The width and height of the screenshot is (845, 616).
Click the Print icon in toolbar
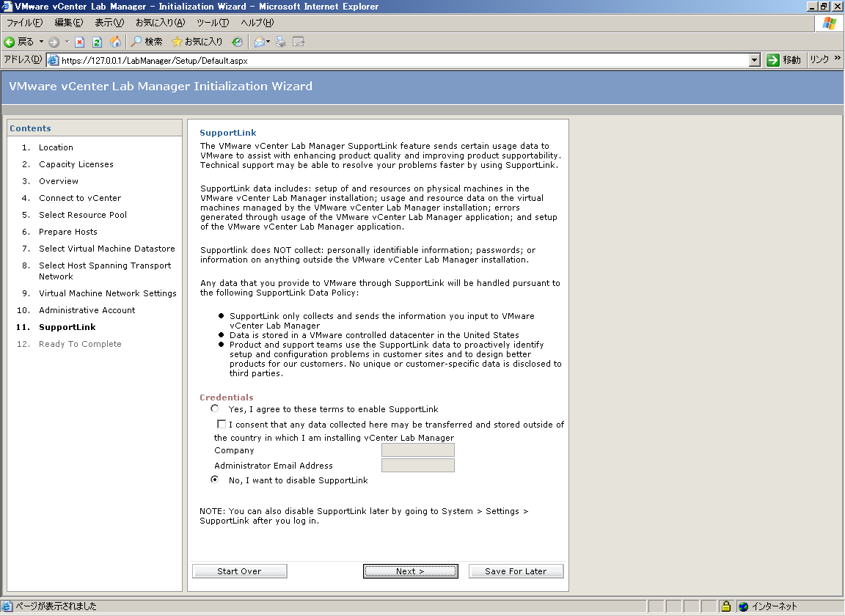(x=281, y=42)
